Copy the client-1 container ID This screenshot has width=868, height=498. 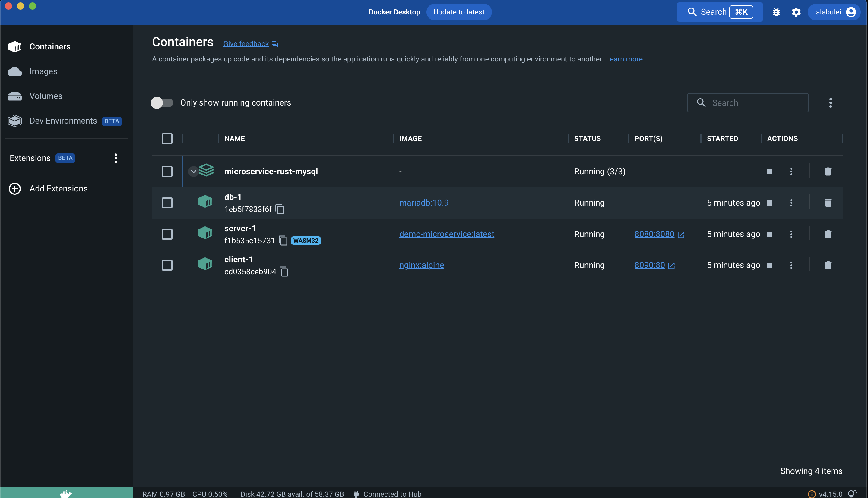pyautogui.click(x=284, y=272)
